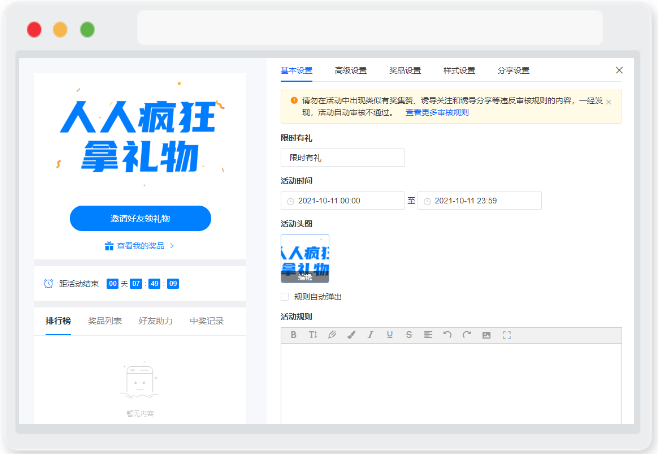Switch to 分享设置 tab

coord(513,70)
